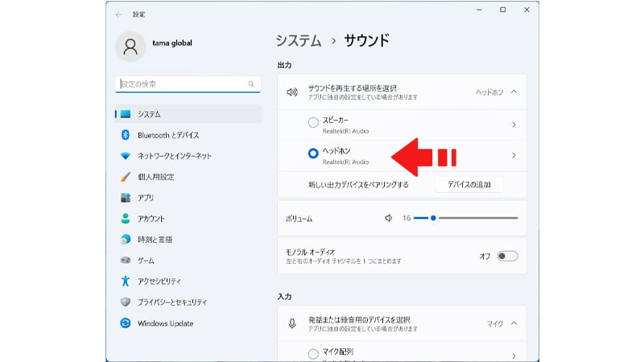Open 個人用設定 in sidebar
This screenshot has height=362, width=644.
pos(155,177)
